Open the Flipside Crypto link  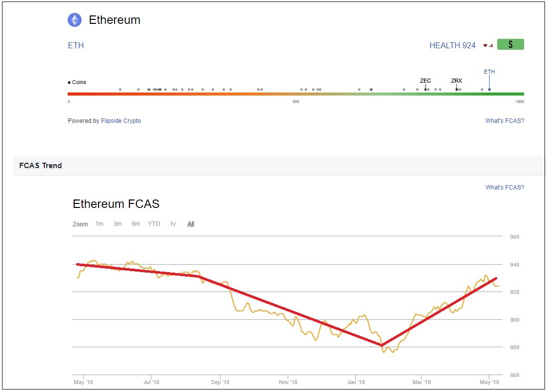coord(121,121)
